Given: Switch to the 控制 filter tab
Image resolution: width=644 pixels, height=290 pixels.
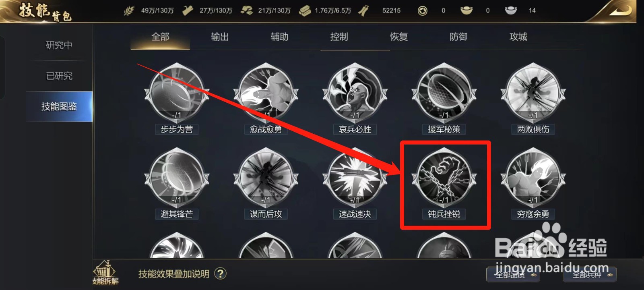Looking at the screenshot, I should coord(339,37).
